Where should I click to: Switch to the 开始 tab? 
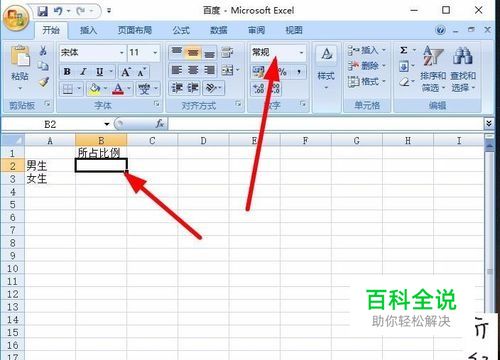coord(51,30)
